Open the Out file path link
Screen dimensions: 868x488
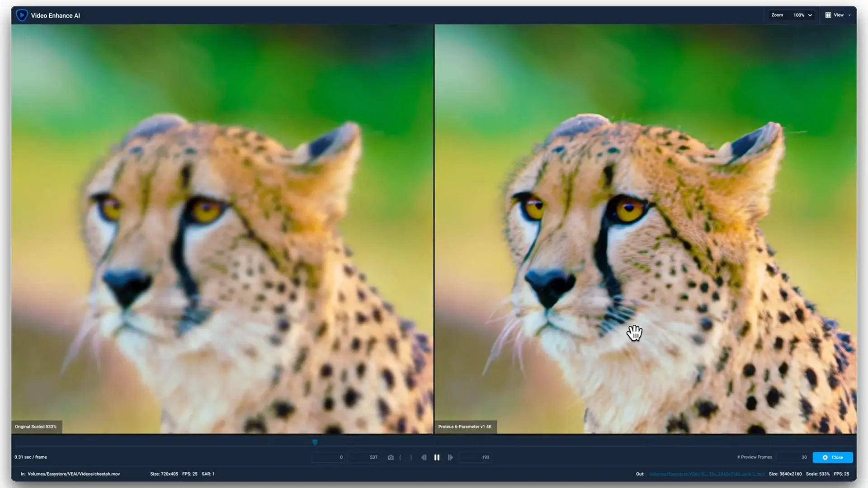[x=708, y=474]
